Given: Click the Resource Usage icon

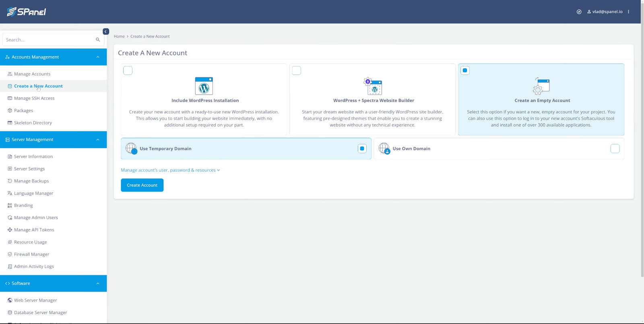Looking at the screenshot, I should (10, 242).
